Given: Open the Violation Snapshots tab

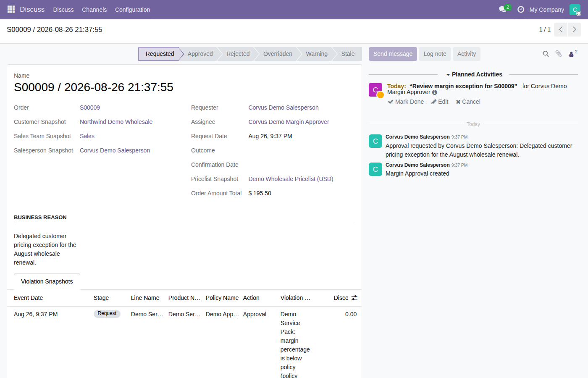Looking at the screenshot, I should pyautogui.click(x=47, y=281).
